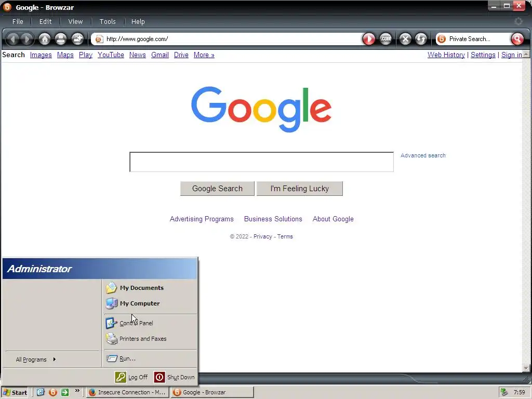Go back using Browzar's back arrow
This screenshot has height=399, width=532.
pyautogui.click(x=13, y=39)
